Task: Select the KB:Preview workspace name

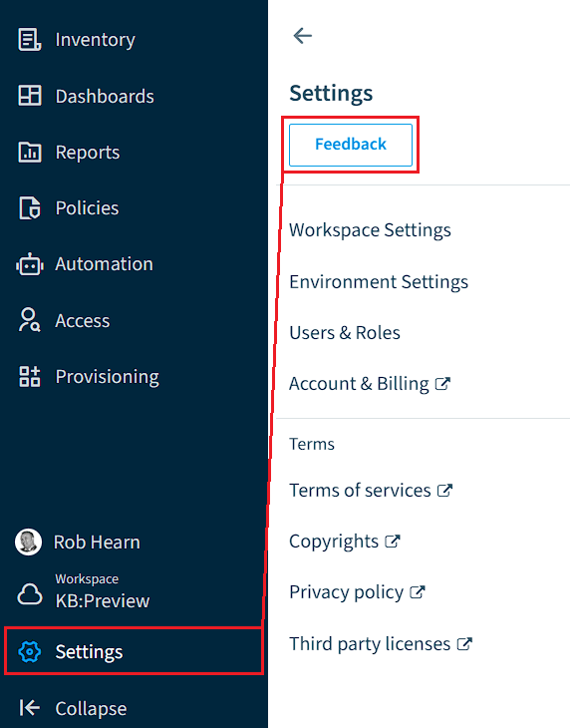Action: pos(102,601)
